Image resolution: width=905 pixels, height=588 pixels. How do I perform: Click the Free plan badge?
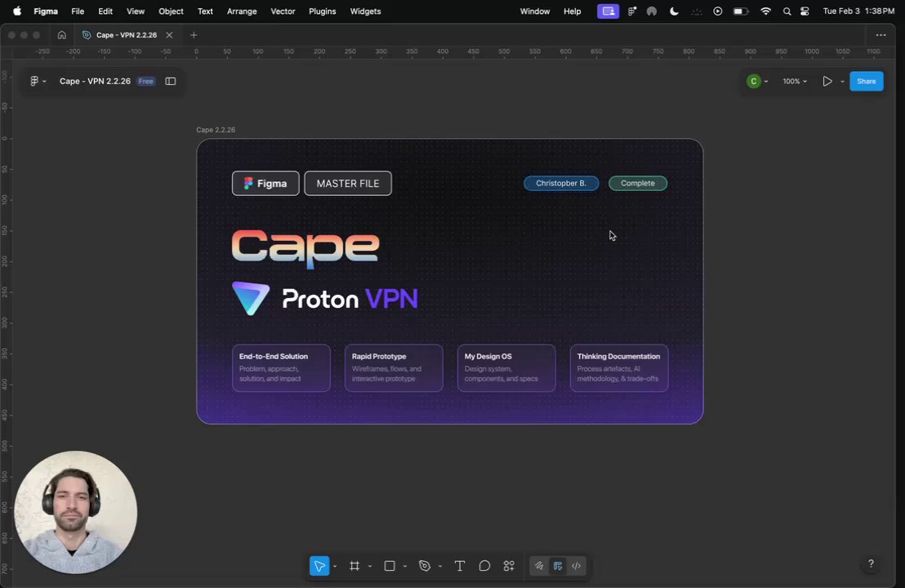146,82
